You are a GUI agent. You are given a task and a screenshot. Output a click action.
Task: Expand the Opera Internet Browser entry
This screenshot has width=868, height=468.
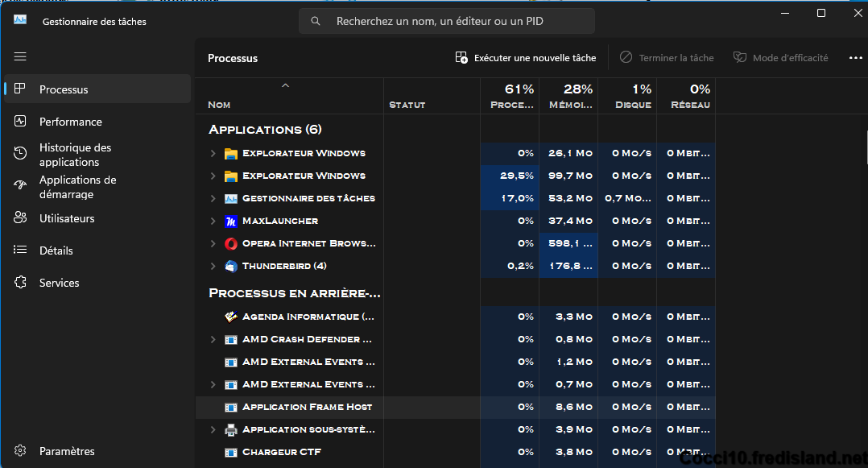[x=213, y=243]
